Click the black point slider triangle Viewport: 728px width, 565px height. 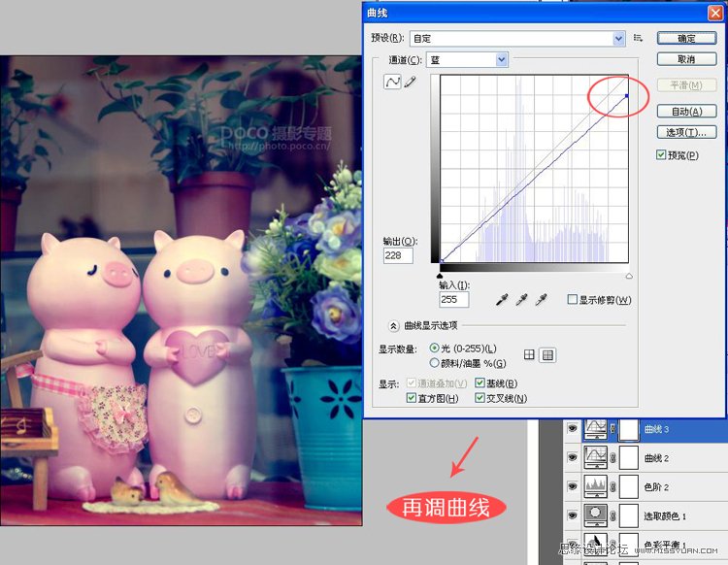(x=440, y=276)
